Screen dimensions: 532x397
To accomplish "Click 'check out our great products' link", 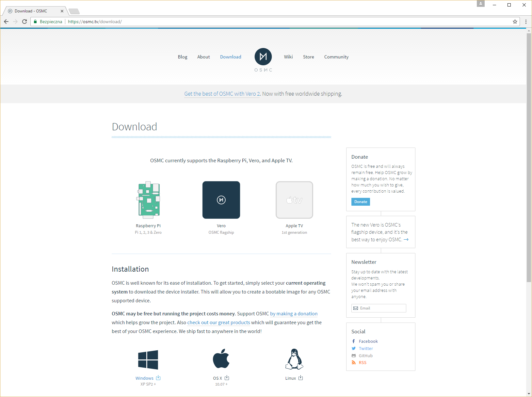I will pos(218,323).
